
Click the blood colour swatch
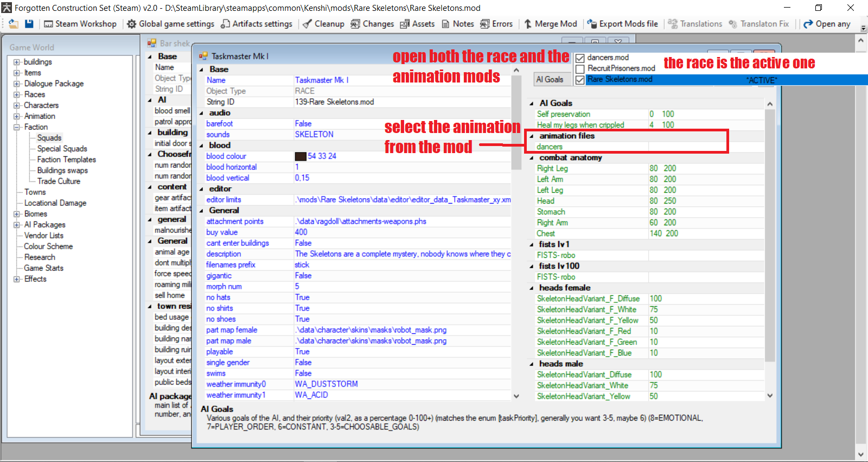(x=301, y=156)
